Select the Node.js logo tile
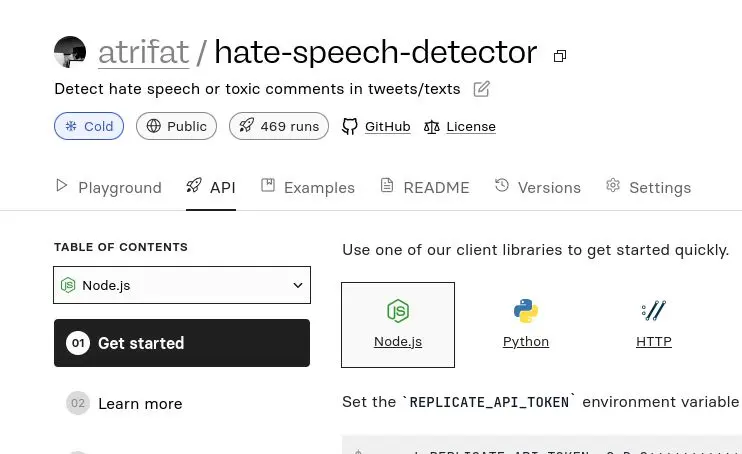Screen dimensions: 742x454 point(398,311)
